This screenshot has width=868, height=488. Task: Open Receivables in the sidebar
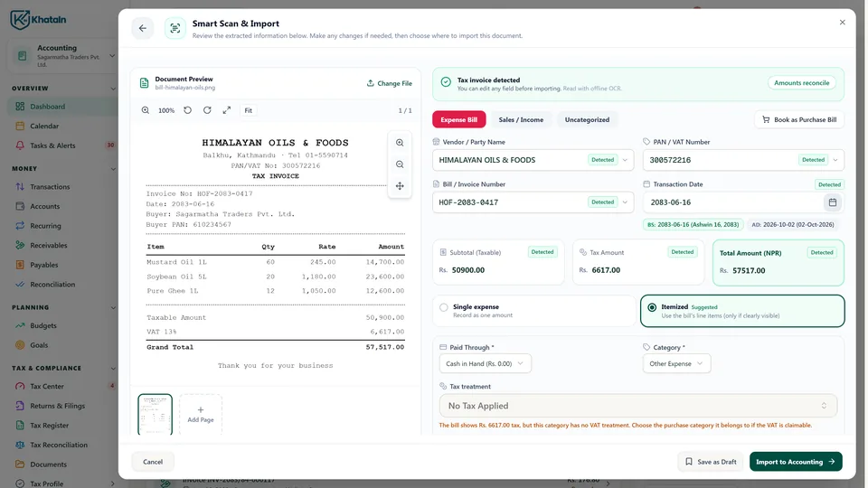[62, 245]
